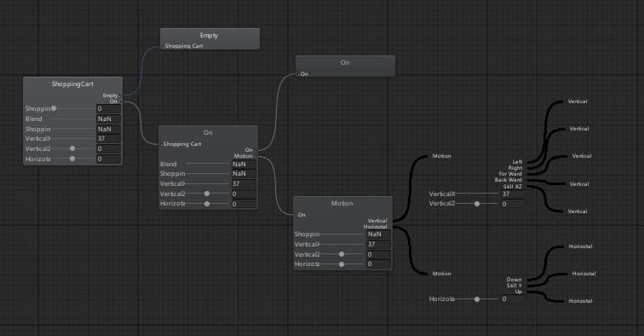Edit the VerticalZ value field in the Motion node
The image size is (644, 336).
tap(378, 254)
